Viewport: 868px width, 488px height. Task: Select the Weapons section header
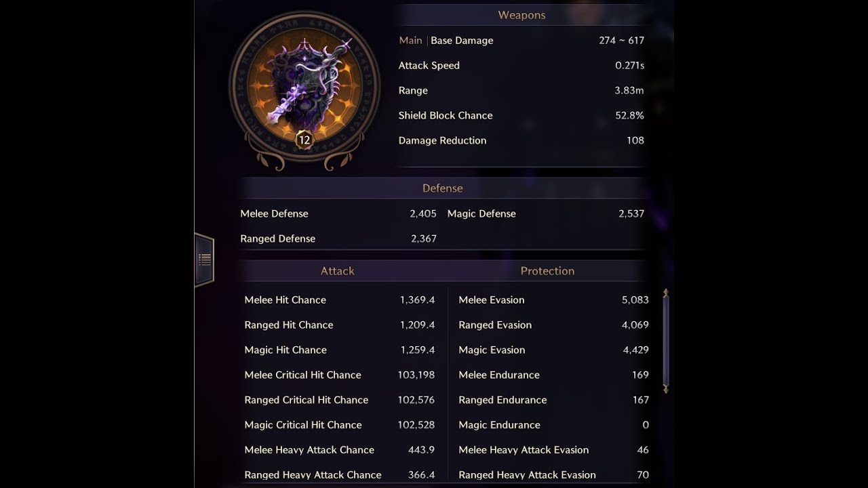521,15
